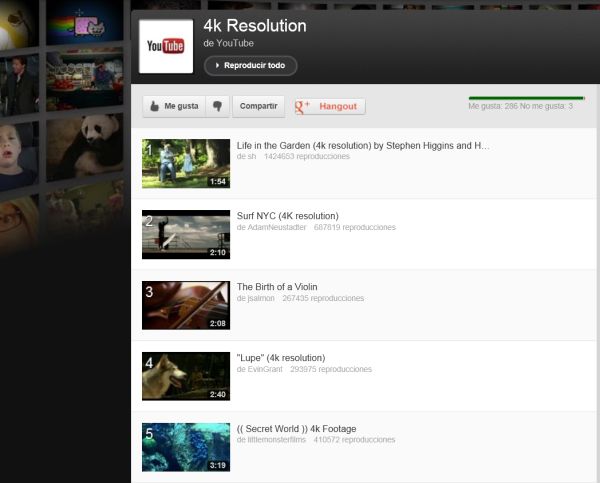
Task: Click 267435 reproducciones view count
Action: pos(323,298)
